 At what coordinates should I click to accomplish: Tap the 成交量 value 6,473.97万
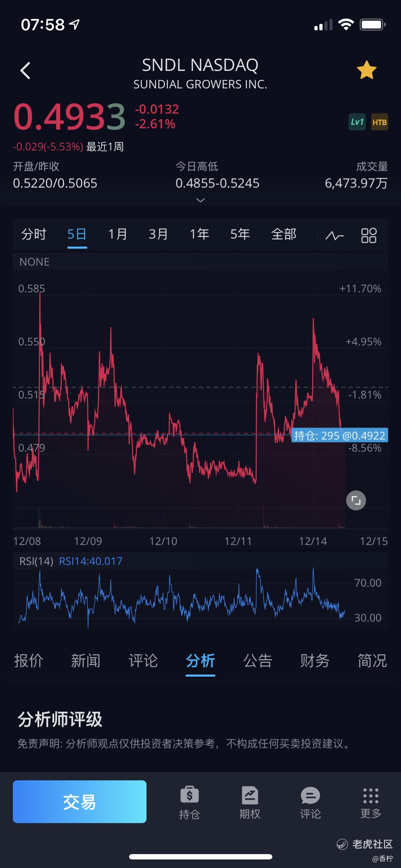click(x=356, y=183)
